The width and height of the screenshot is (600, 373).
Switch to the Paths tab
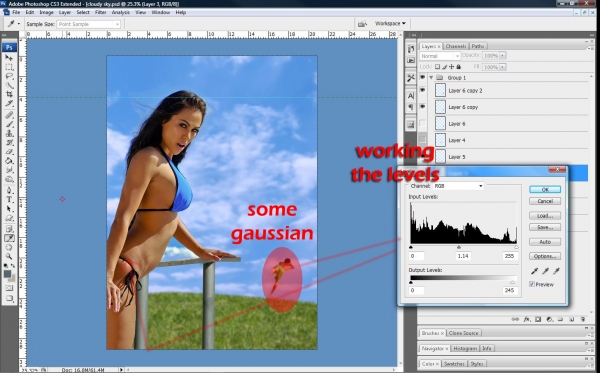tap(478, 46)
